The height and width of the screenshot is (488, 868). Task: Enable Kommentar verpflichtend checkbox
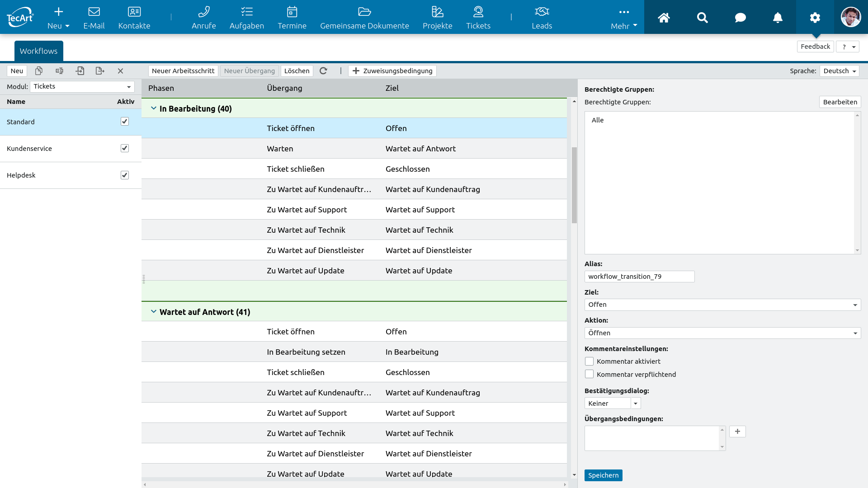[589, 375]
